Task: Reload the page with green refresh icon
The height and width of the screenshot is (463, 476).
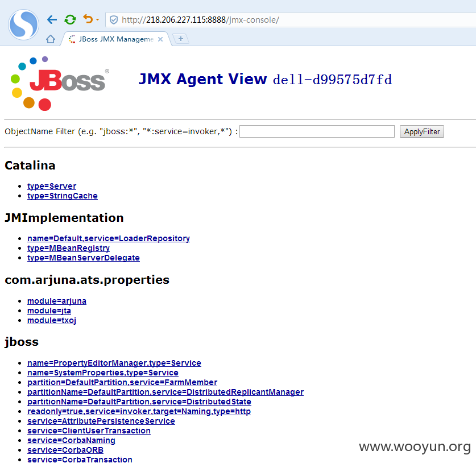Action: pyautogui.click(x=70, y=20)
